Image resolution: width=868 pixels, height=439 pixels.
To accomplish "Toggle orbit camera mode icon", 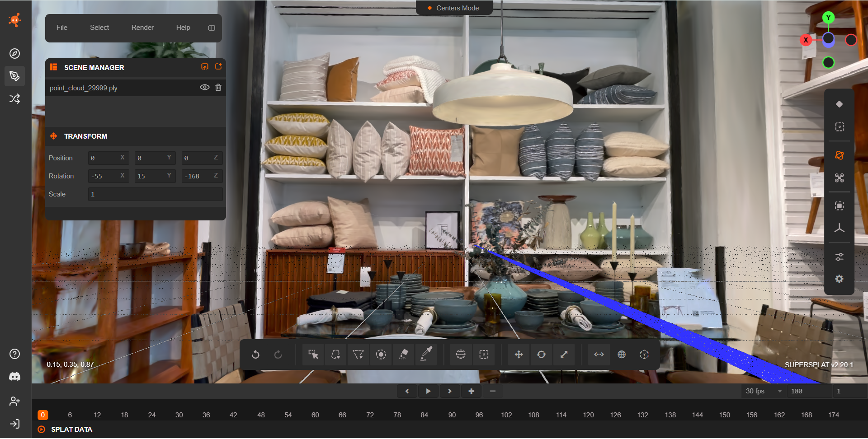I will 839,155.
